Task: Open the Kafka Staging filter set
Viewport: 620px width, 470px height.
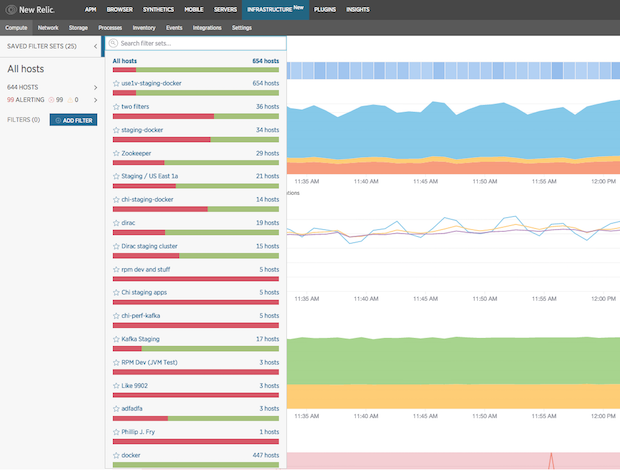Action: pyautogui.click(x=140, y=339)
